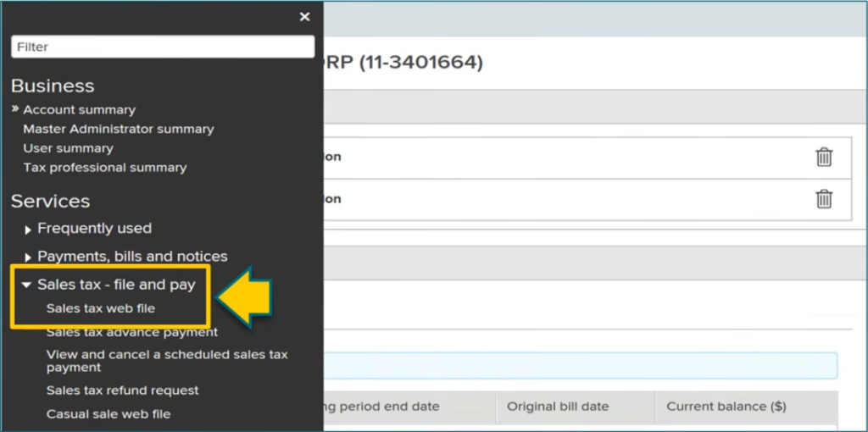Viewport: 868px width, 432px height.
Task: Open Master Administrator summary
Action: pyautogui.click(x=119, y=129)
